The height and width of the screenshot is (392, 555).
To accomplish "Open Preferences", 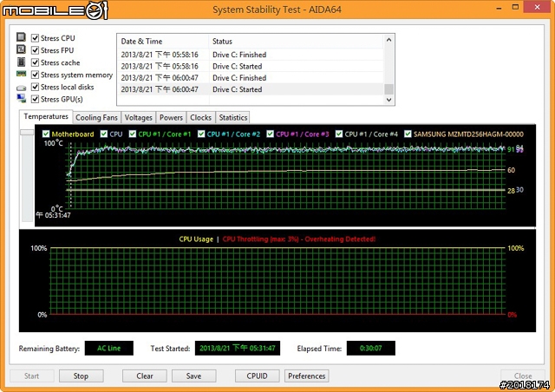I will pos(306,376).
